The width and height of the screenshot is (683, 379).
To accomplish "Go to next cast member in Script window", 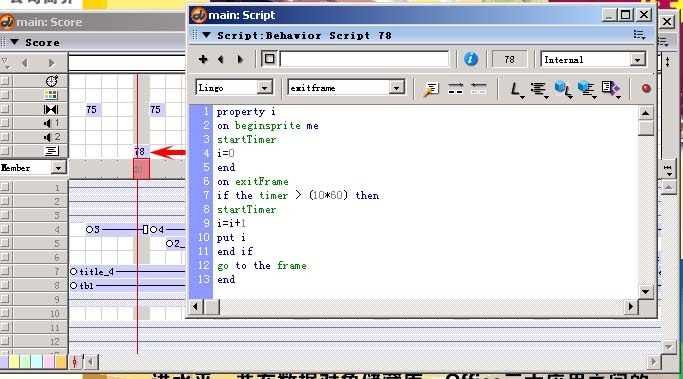I will pos(240,59).
